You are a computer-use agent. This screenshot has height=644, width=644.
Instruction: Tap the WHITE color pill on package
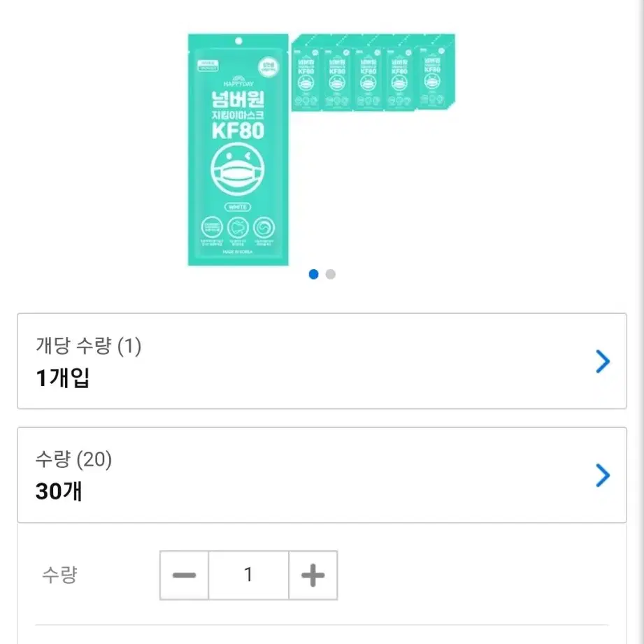tap(238, 207)
